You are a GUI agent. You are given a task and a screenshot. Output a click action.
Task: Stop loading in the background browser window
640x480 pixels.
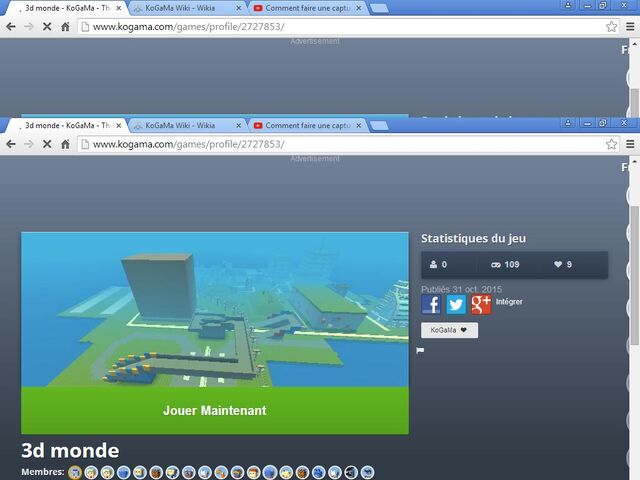(x=47, y=27)
